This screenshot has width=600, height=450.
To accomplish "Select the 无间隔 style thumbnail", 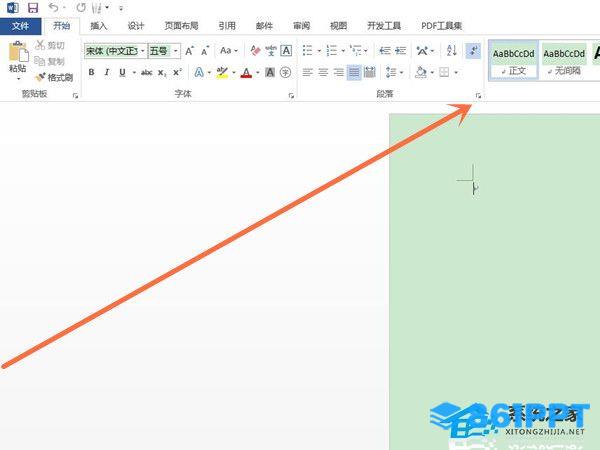I will click(564, 60).
